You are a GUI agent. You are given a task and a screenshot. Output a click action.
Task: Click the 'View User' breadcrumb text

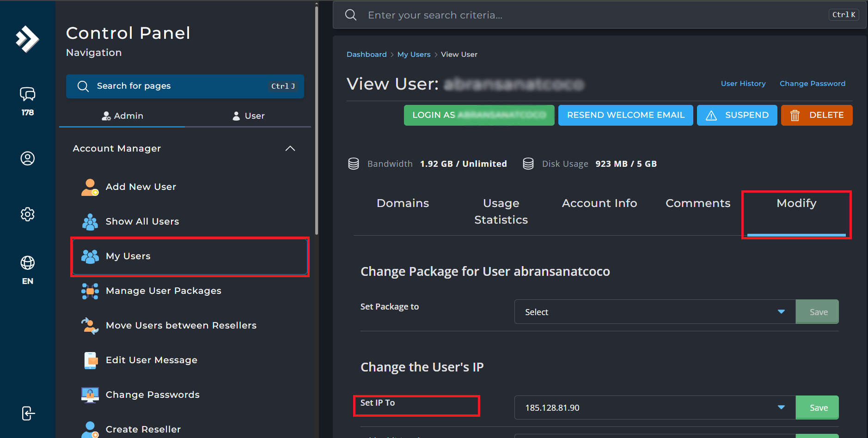459,55
